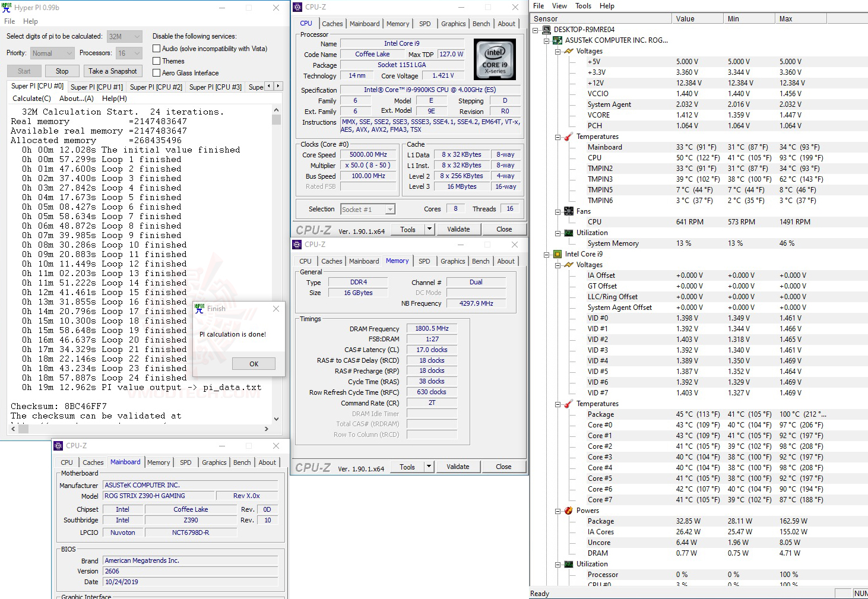Click Validate in the CPU-Z Processor window
Viewport: 868px width, 599px height.
pos(458,229)
